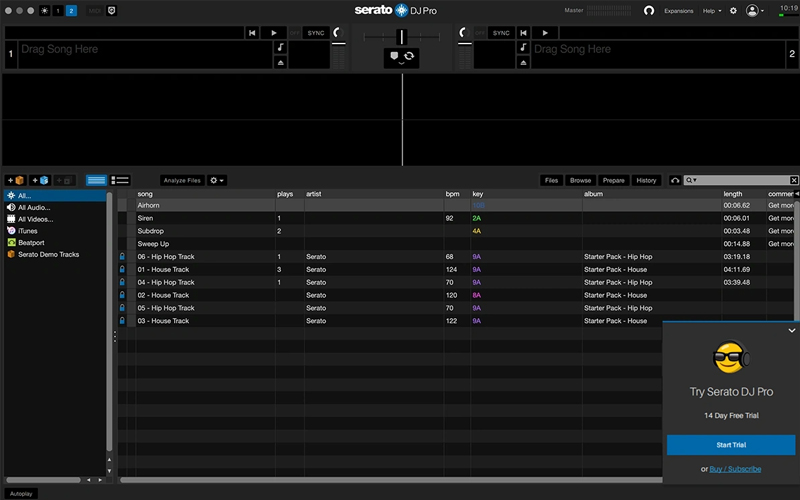This screenshot has height=500, width=800.
Task: Add a new crate
Action: [x=15, y=180]
